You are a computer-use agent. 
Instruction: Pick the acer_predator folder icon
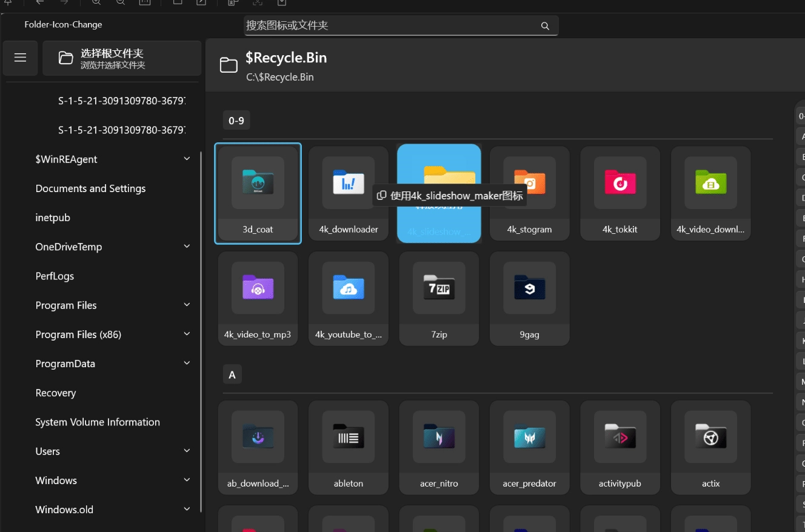529,448
